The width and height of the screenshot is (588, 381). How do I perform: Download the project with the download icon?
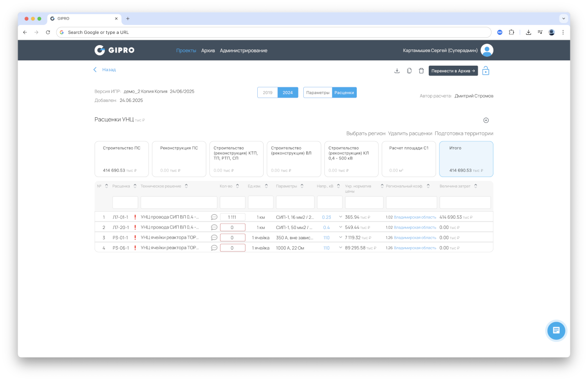coord(397,71)
